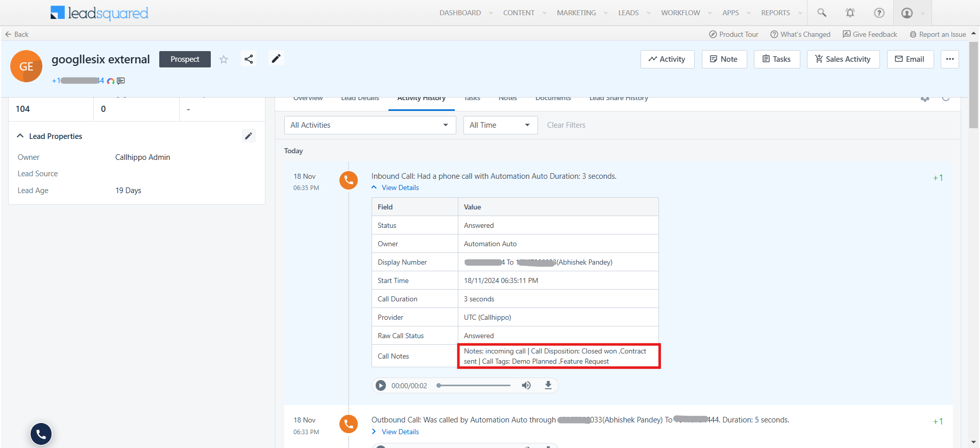This screenshot has height=448, width=980.
Task: Start the Product Tour
Action: pyautogui.click(x=733, y=34)
